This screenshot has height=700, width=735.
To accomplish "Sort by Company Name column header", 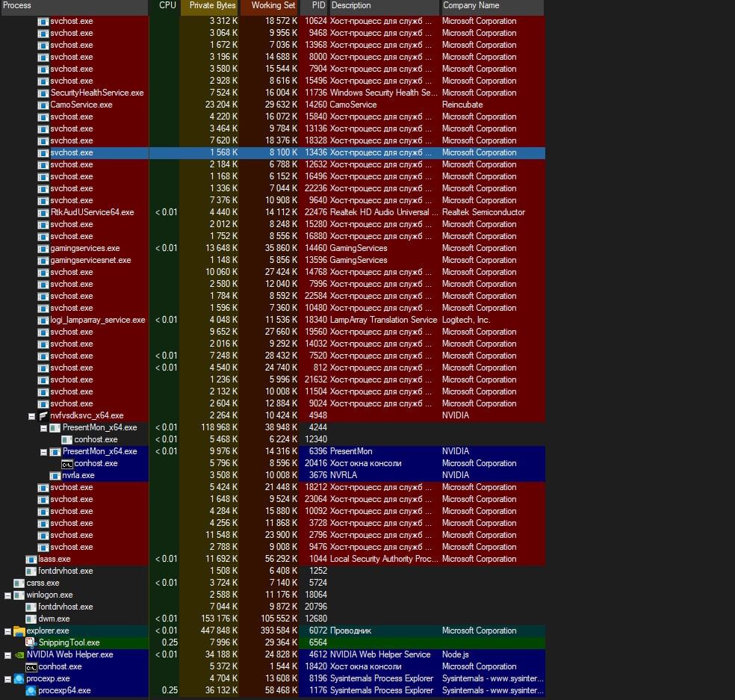I will 492,6.
